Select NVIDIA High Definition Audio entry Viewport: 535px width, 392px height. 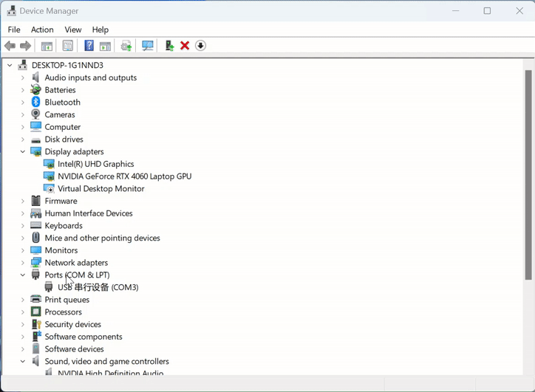111,372
